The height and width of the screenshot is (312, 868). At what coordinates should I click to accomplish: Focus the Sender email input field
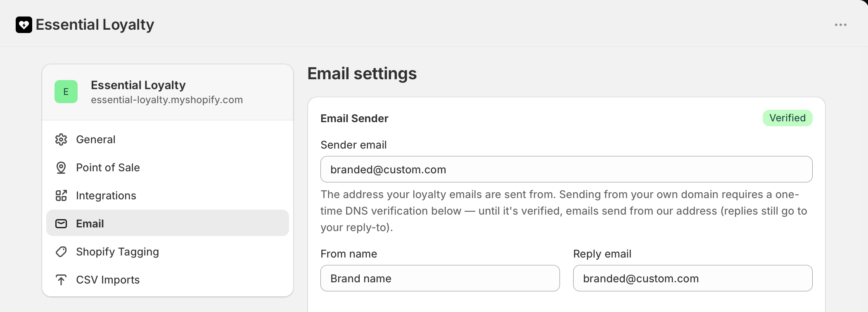[567, 169]
